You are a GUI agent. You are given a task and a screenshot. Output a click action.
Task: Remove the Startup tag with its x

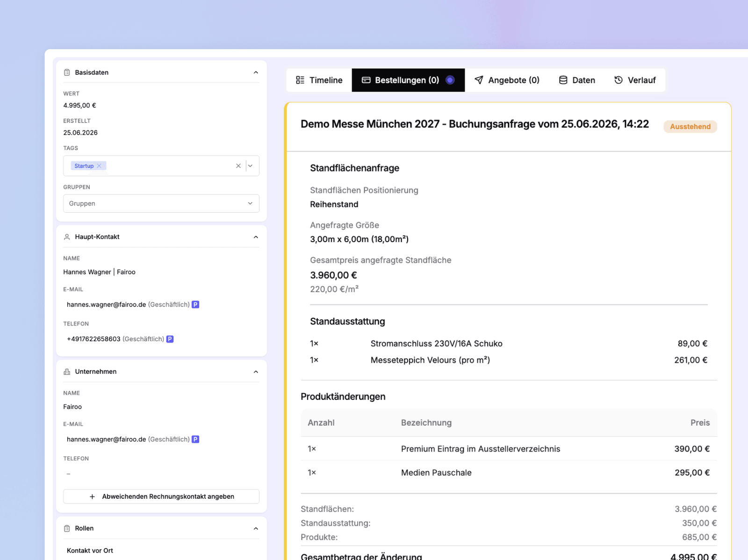(x=99, y=166)
